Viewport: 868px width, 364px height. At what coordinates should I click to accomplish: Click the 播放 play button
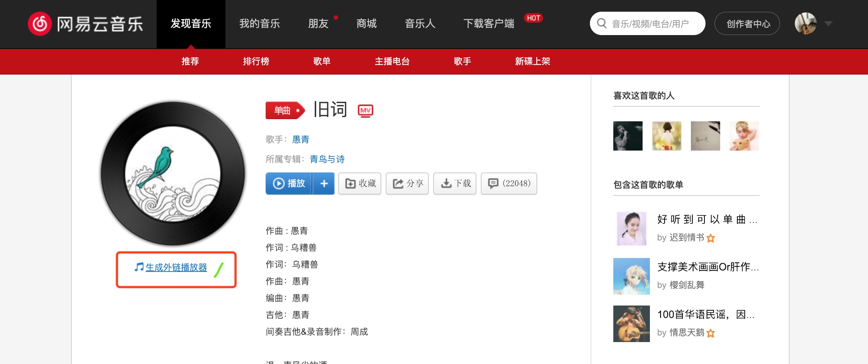289,183
